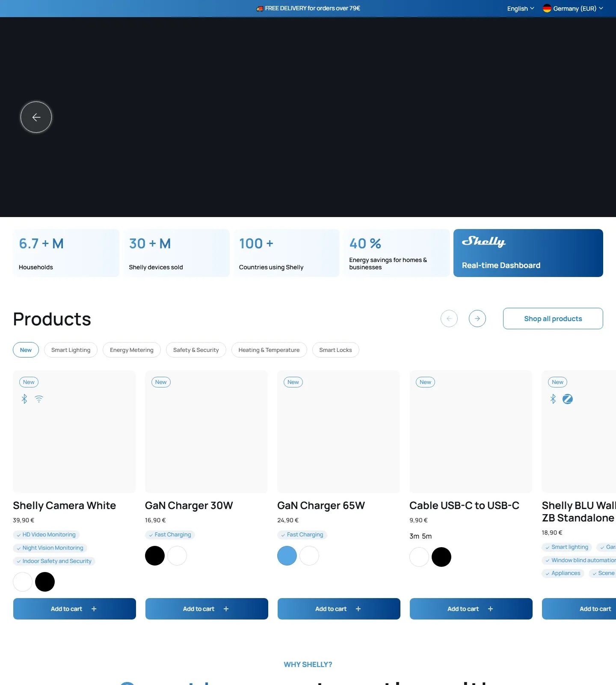Click the FREE DELIVERY banner text

point(313,8)
